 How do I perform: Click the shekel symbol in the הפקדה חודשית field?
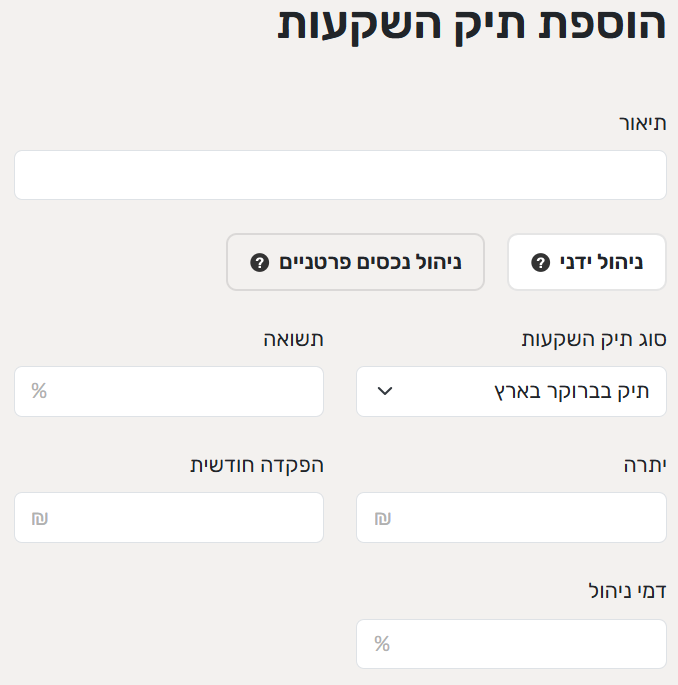point(40,518)
